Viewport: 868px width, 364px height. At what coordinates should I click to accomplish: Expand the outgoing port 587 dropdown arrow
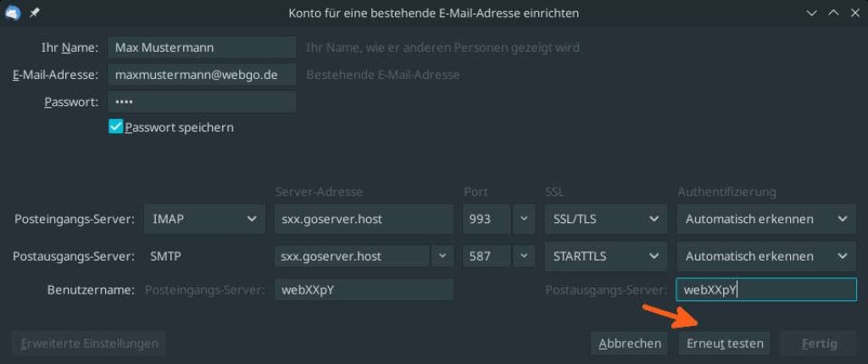524,256
